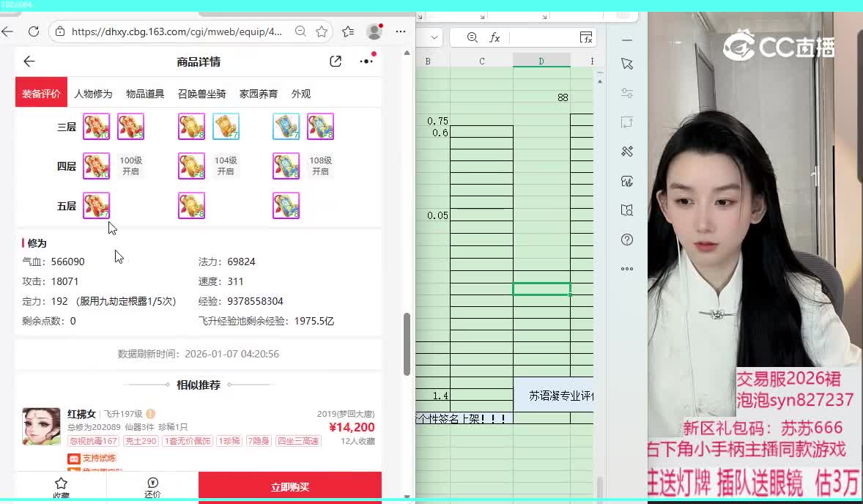This screenshot has height=504, width=863.
Task: Add to favorites with 收藏 button
Action: coord(61,487)
